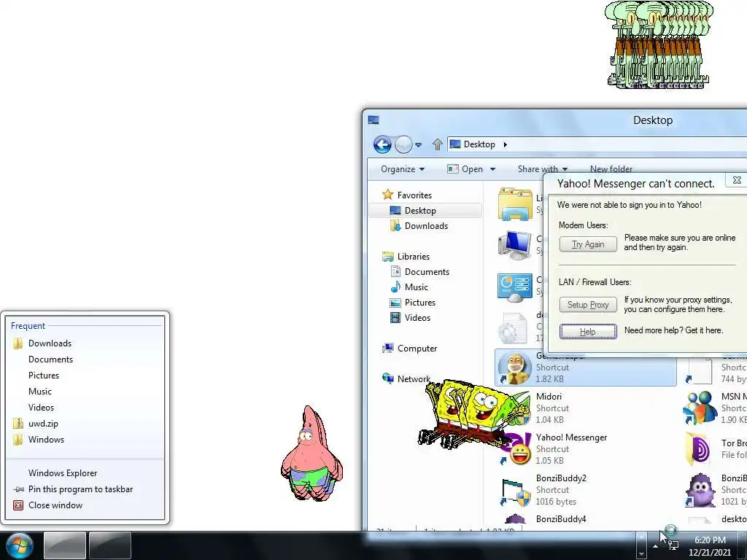This screenshot has height=560, width=747.
Task: Click Try Again in Yahoo dialog
Action: tap(588, 244)
